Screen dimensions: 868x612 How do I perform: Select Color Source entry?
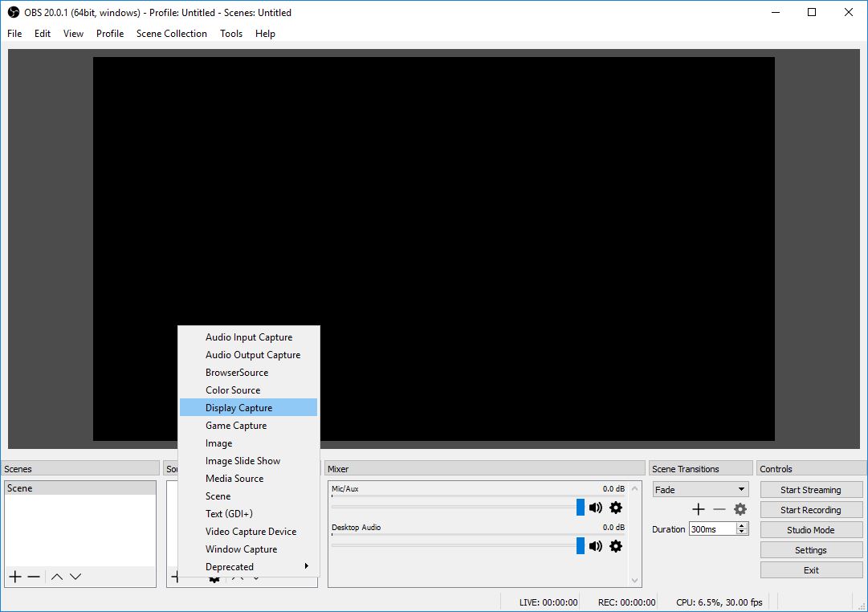pos(248,390)
